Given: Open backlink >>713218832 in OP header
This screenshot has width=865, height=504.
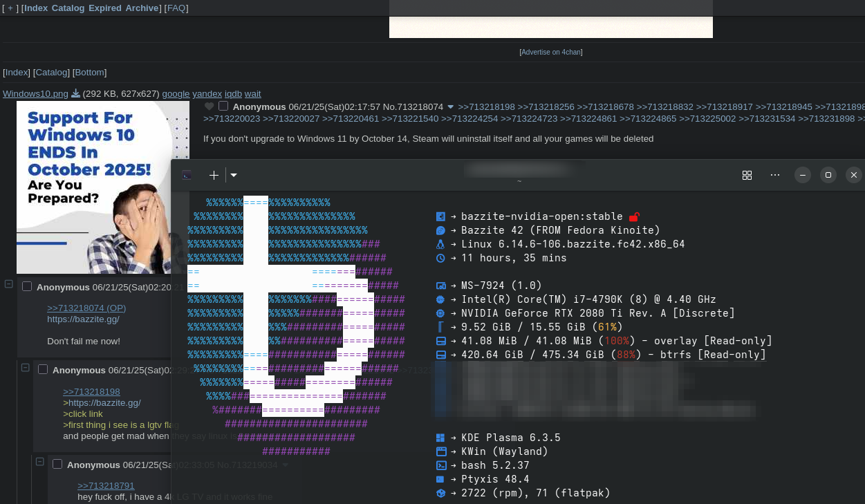Looking at the screenshot, I should (x=665, y=107).
